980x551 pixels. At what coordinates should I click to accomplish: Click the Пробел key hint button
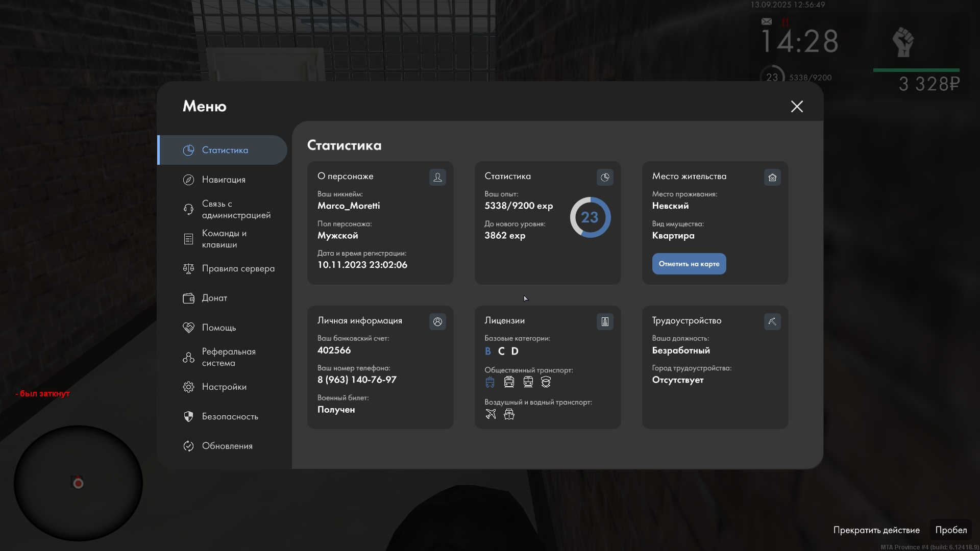[950, 530]
